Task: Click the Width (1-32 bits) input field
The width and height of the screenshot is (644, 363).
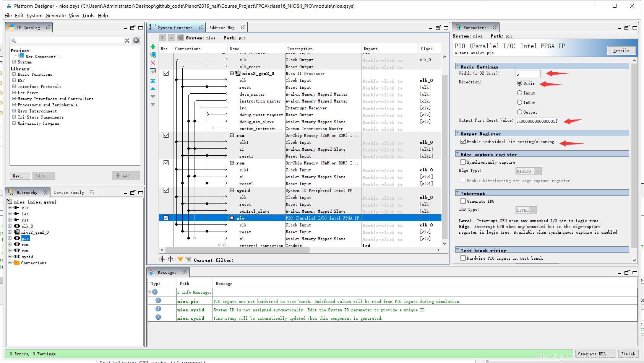Action: (x=528, y=74)
